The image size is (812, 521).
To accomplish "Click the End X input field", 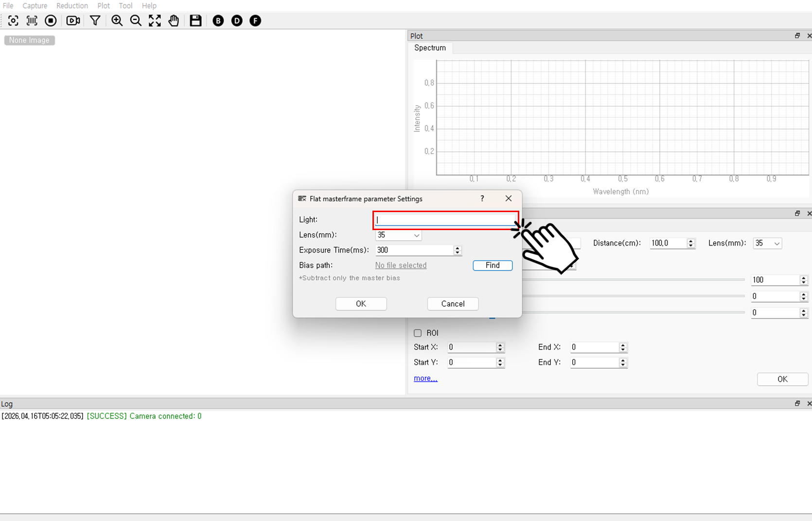I will [x=595, y=347].
